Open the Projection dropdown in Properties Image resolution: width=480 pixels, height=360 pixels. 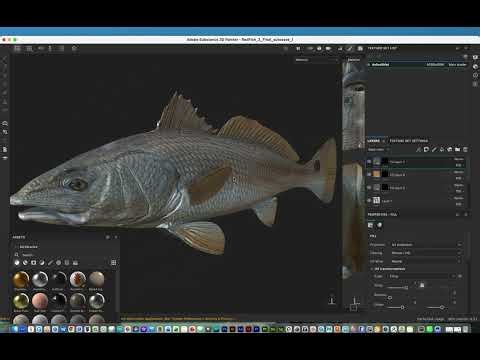pos(426,245)
